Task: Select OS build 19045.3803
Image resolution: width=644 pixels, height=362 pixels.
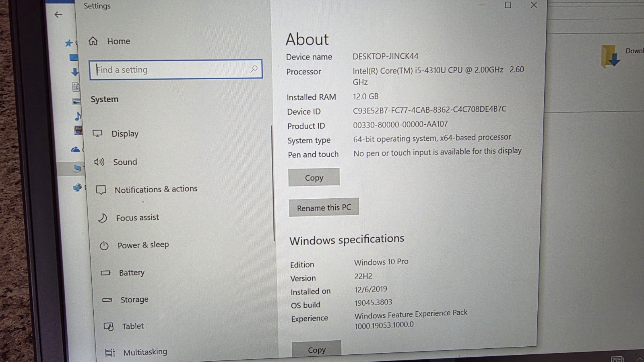Action: [373, 302]
